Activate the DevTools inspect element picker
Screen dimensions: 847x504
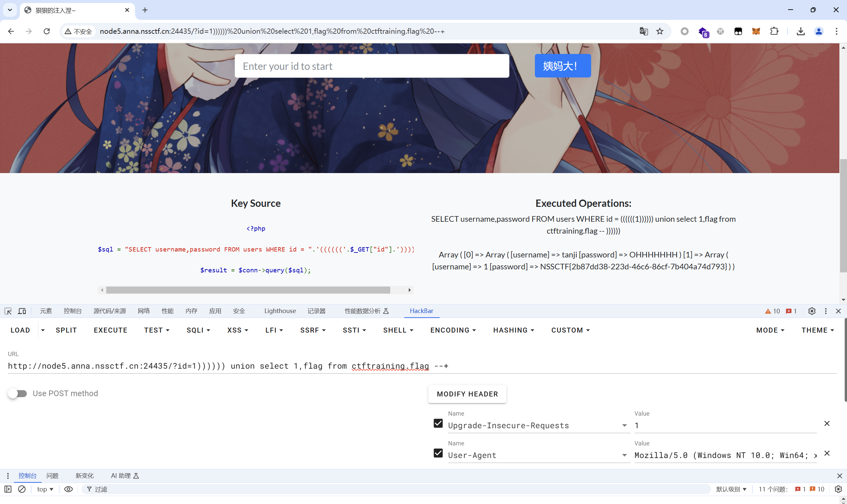(x=8, y=311)
